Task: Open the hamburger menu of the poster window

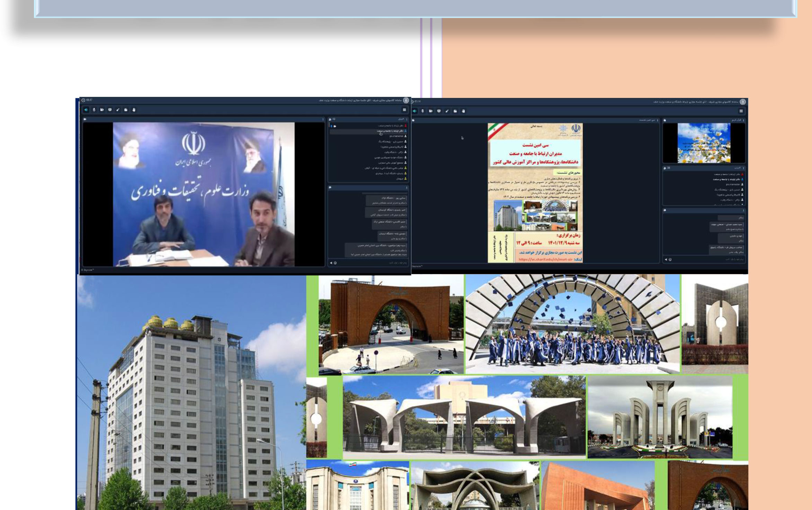Action: 741,111
